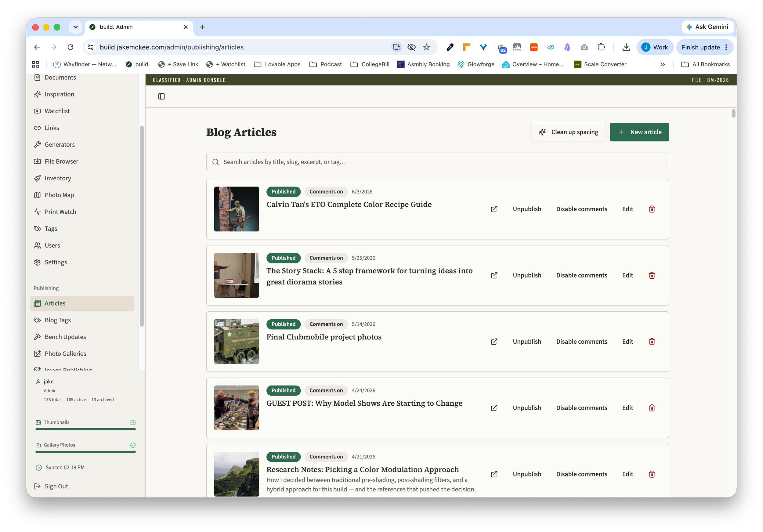Viewport: 763px width, 532px height.
Task: Click the Zapier orange extension icon
Action: 534,47
